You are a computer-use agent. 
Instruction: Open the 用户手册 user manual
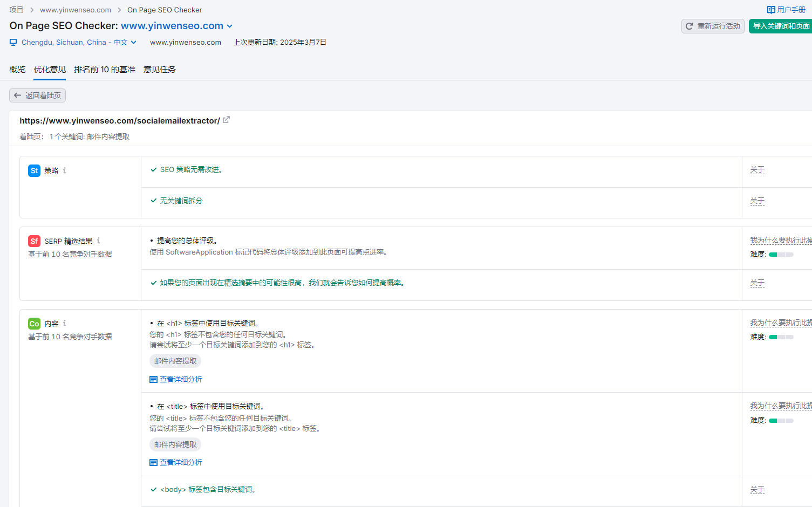pos(786,10)
